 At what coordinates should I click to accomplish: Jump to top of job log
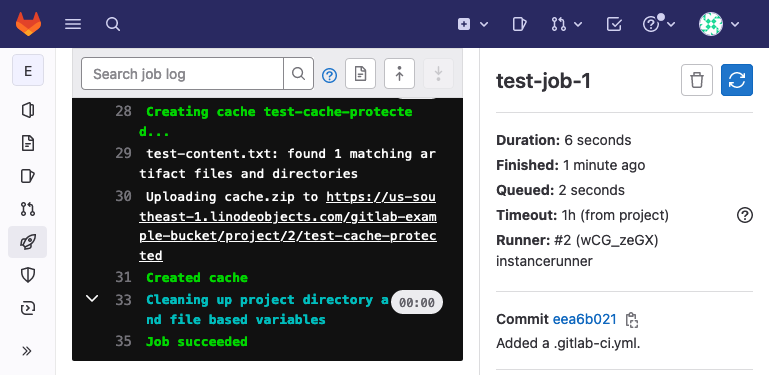click(x=399, y=74)
